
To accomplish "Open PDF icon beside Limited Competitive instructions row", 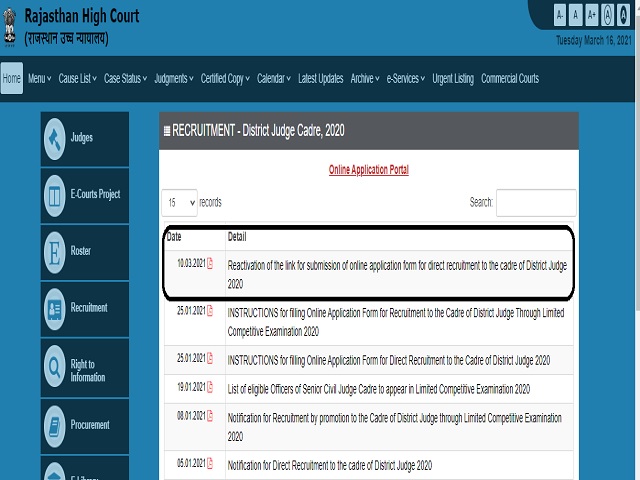I will (210, 311).
